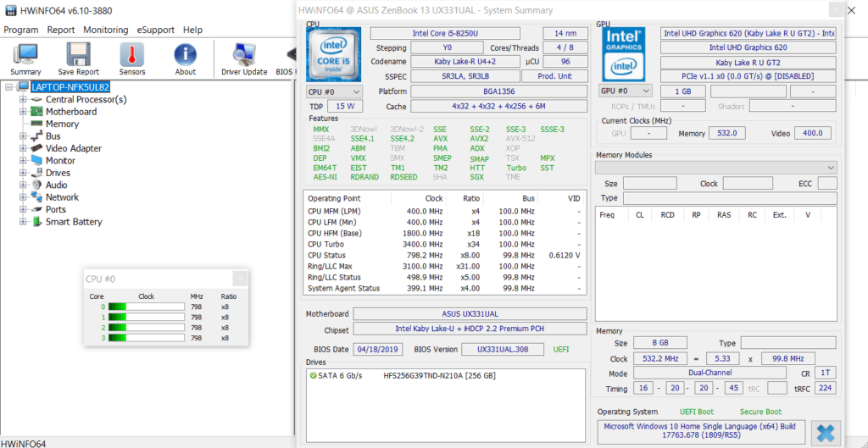Open the eSupport menu

156,30
